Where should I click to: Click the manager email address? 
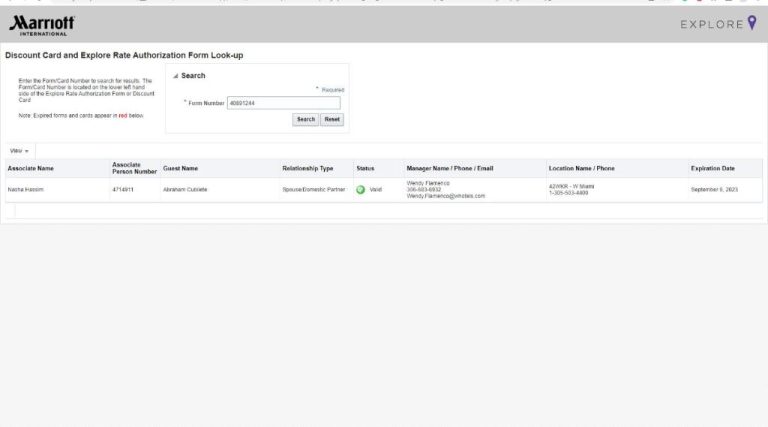[446, 196]
